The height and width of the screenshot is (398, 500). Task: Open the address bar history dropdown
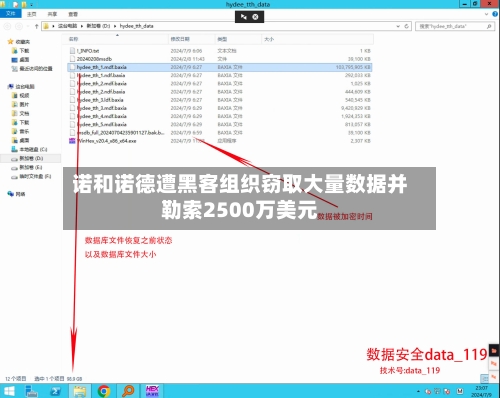tap(398, 26)
